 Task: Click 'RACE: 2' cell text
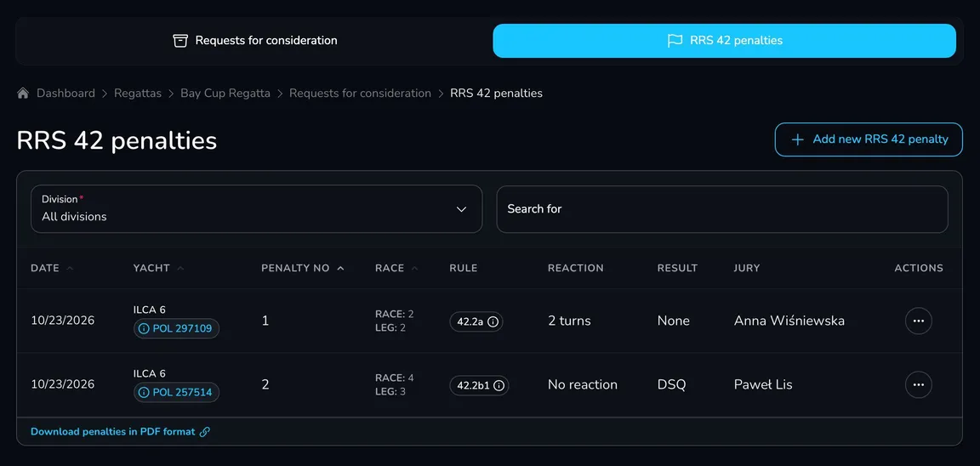tap(395, 314)
